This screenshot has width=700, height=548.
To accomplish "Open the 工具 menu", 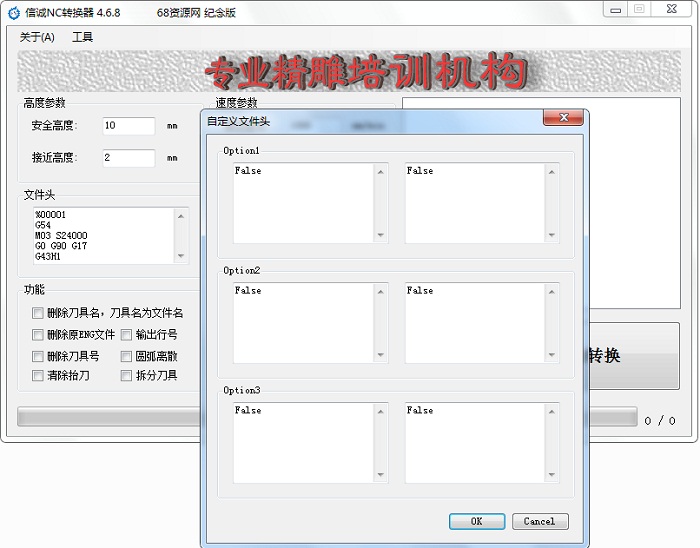I will tap(82, 37).
